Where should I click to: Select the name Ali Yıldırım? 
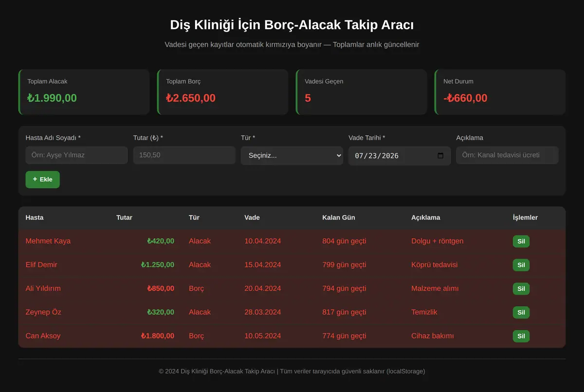(43, 288)
